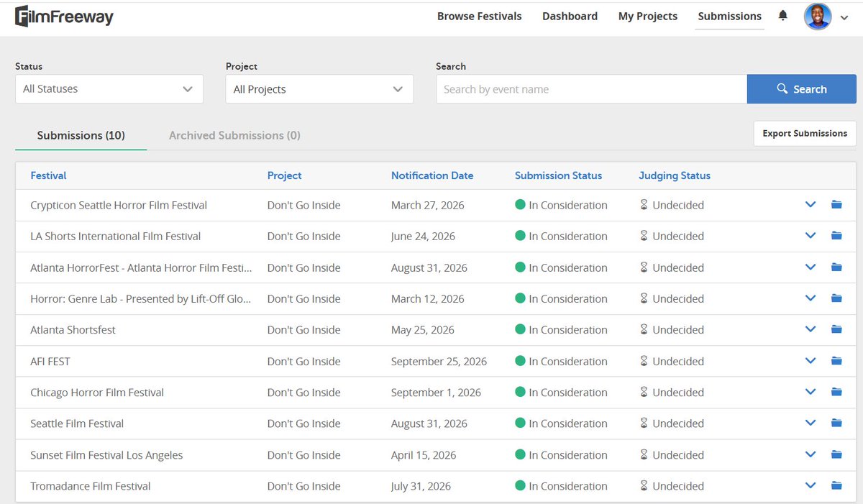This screenshot has height=504, width=863.
Task: Open the All Projects dropdown
Action: click(319, 89)
